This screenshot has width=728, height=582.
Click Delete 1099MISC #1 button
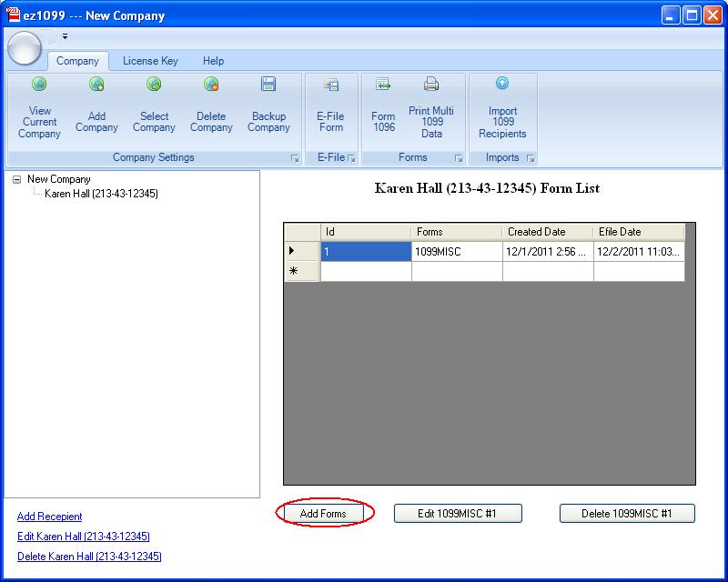click(627, 513)
